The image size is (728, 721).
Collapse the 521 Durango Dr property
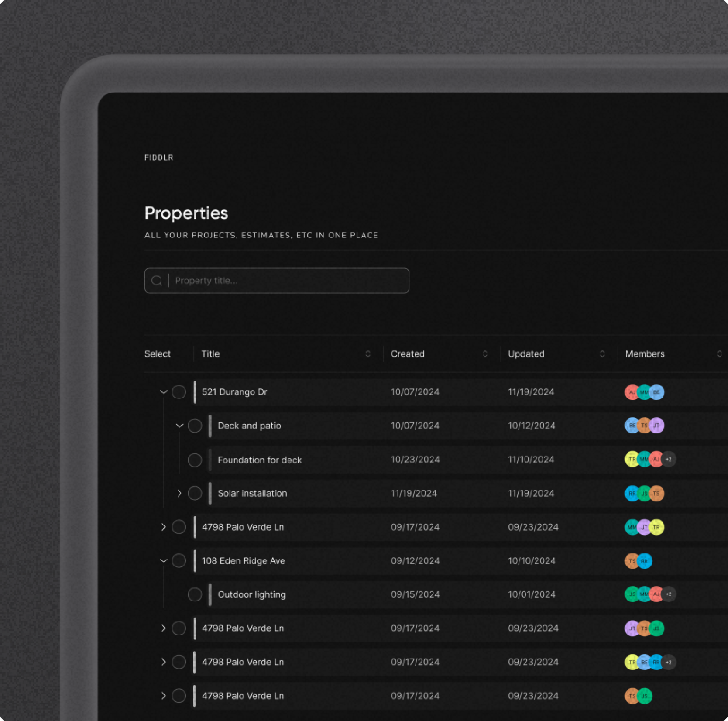coord(164,392)
